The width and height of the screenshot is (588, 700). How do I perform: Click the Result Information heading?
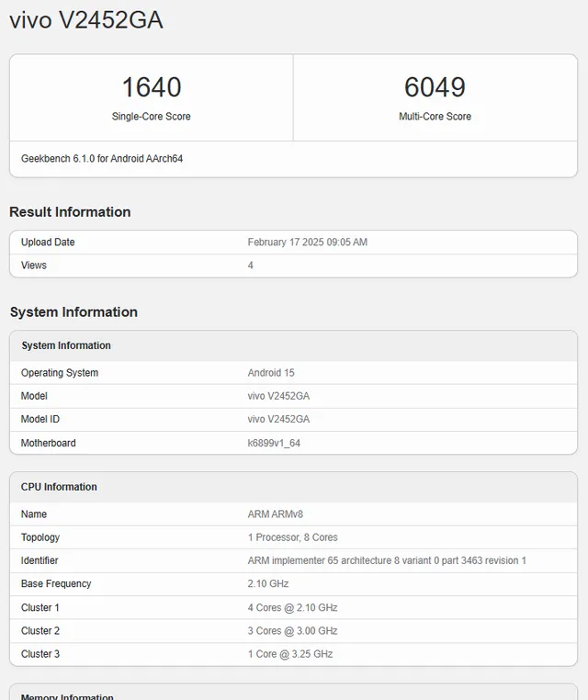pos(70,211)
